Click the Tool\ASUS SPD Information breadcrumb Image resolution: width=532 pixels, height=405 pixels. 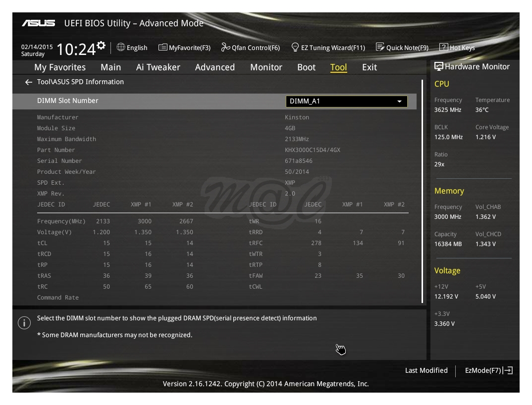coord(80,82)
